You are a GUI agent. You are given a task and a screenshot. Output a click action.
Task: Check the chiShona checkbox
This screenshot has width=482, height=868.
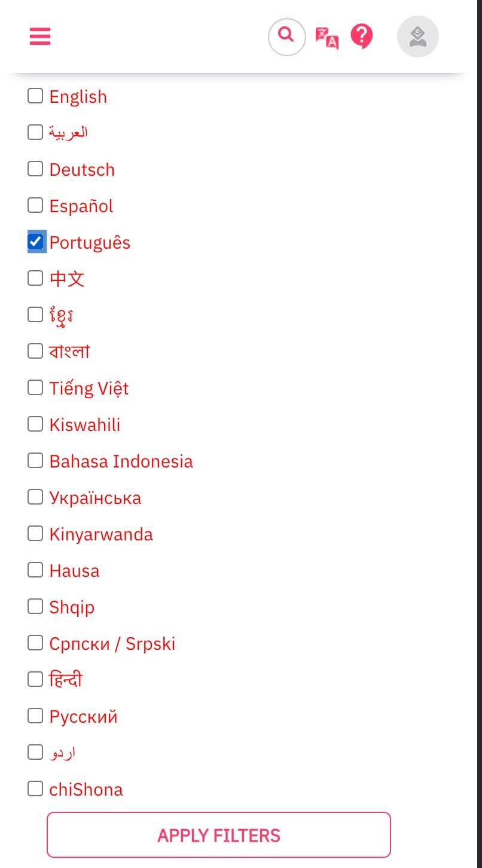click(x=35, y=788)
